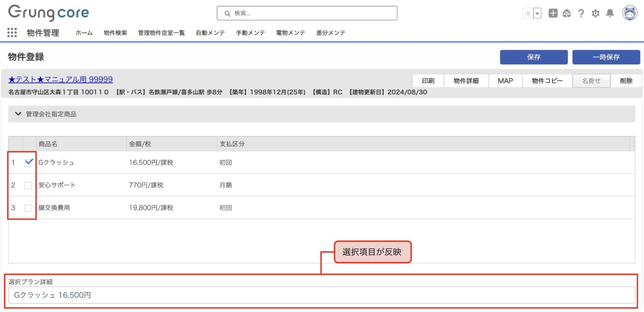Switch to the 物件検索 tab

point(115,33)
